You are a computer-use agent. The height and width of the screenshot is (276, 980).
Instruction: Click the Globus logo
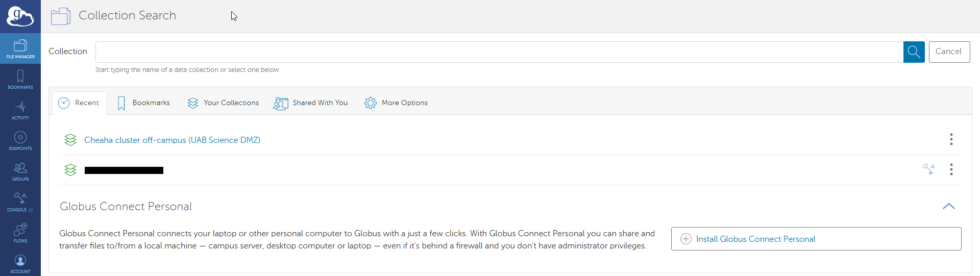[x=20, y=16]
